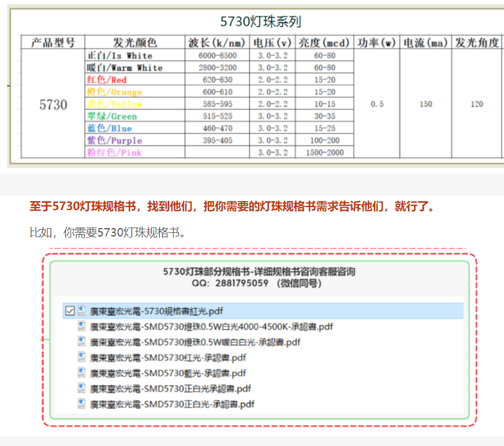Click the Purple row brightness 100-200
Viewport: 504px width, 446px height.
click(x=325, y=140)
